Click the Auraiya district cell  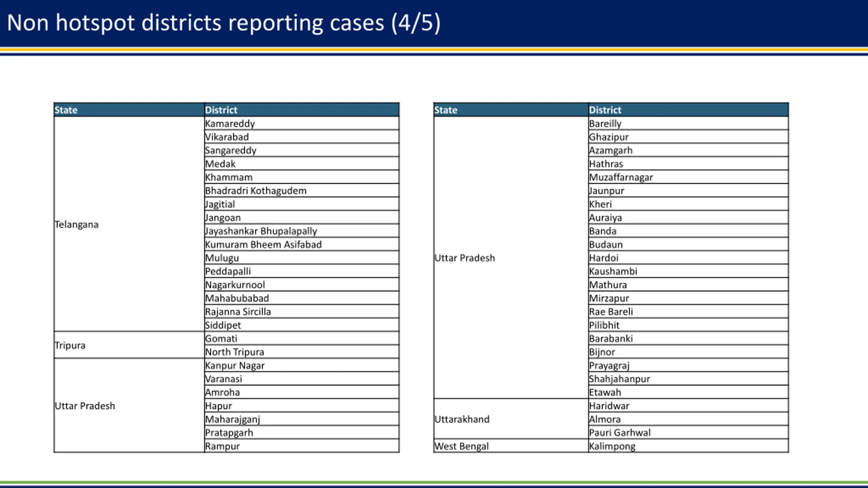click(689, 218)
